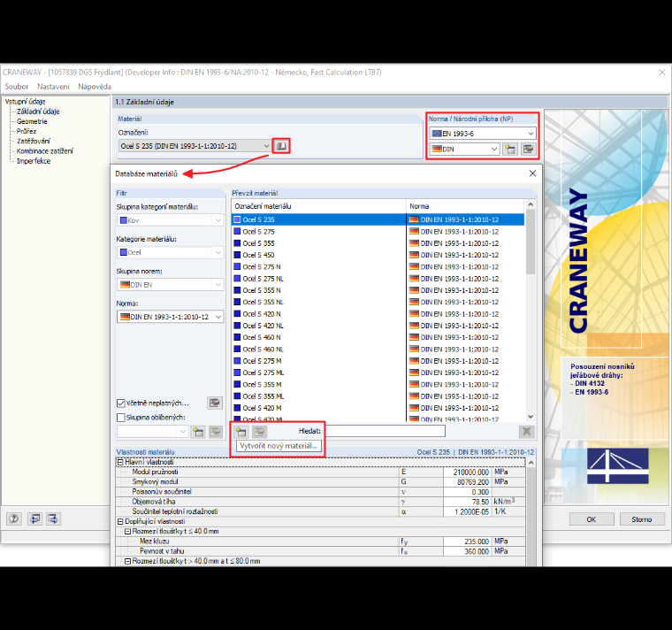Enable Skupina oblíbených checkbox
672x630 pixels.
pyautogui.click(x=121, y=418)
